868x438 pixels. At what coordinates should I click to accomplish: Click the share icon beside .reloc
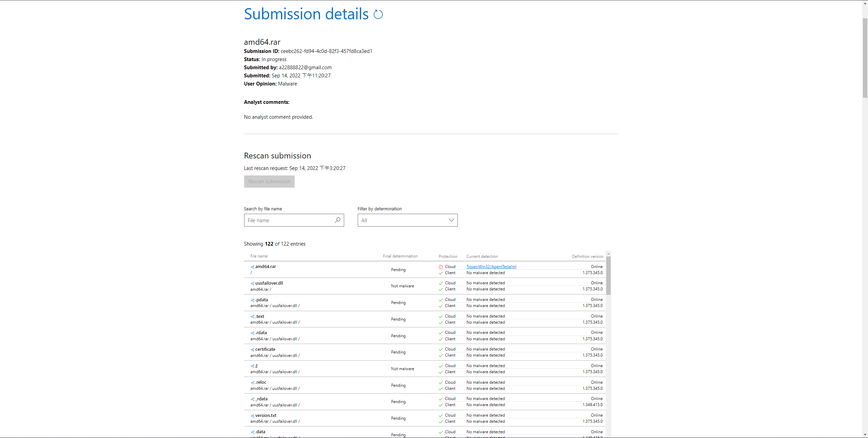click(252, 383)
